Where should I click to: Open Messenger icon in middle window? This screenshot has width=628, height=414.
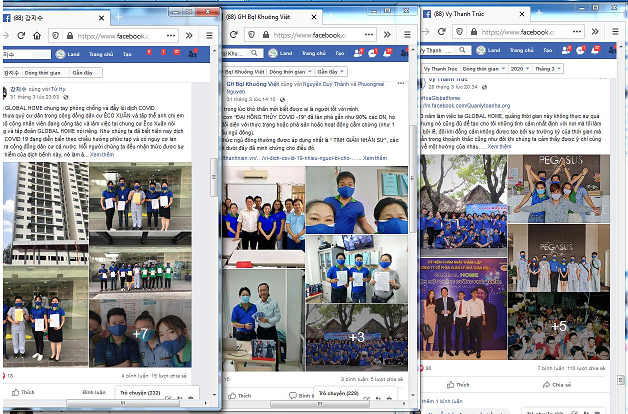[372, 53]
